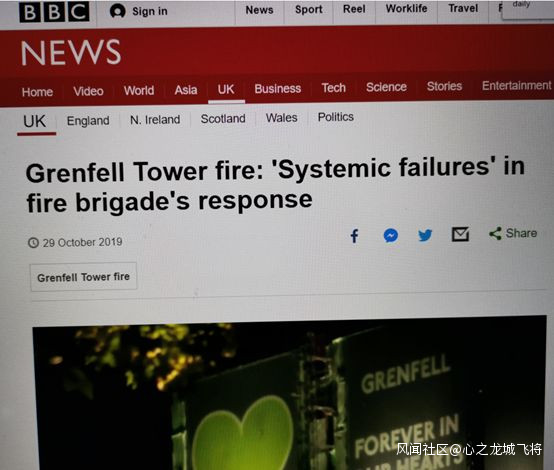Viewport: 554px width, 470px height.
Task: Click the Grenfell Tower fire topic tag
Action: (83, 277)
